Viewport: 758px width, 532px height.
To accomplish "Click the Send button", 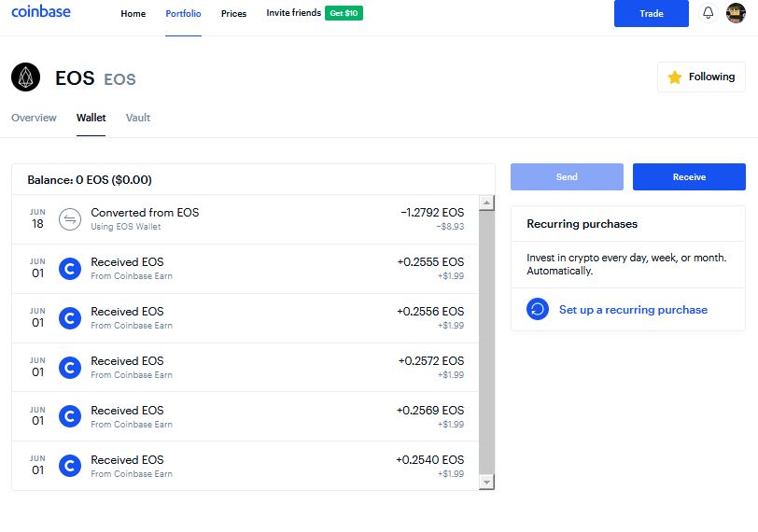I will [567, 176].
